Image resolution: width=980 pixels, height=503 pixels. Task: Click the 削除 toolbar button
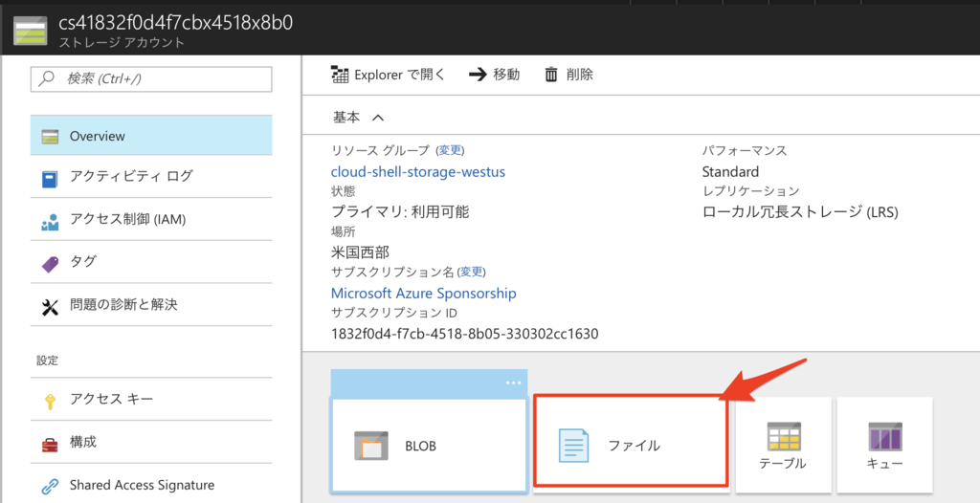[x=568, y=75]
